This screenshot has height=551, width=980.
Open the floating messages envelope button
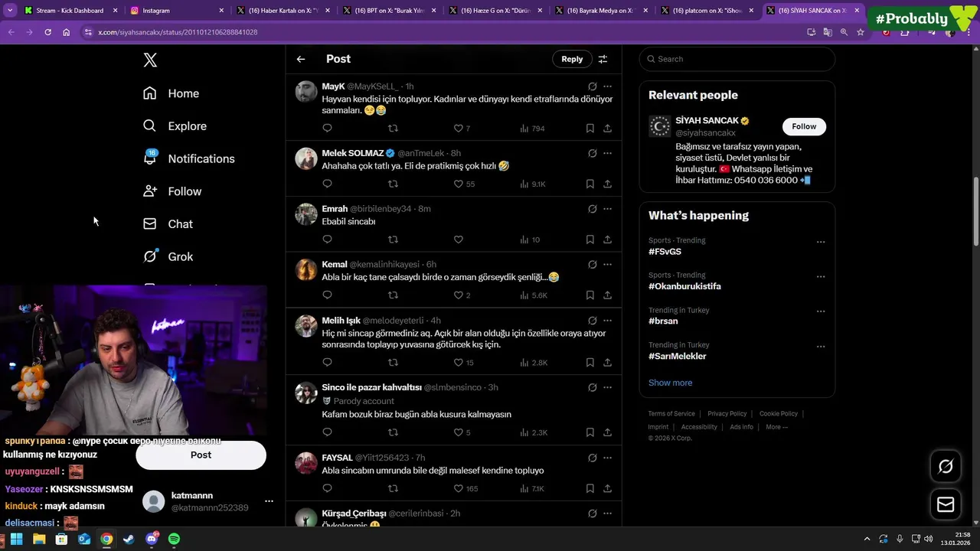(946, 504)
